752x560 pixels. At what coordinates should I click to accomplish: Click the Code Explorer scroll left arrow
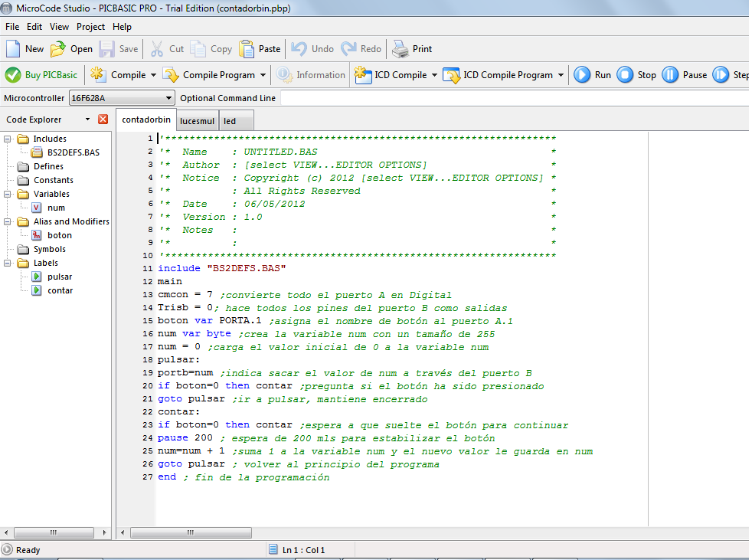tap(6, 532)
